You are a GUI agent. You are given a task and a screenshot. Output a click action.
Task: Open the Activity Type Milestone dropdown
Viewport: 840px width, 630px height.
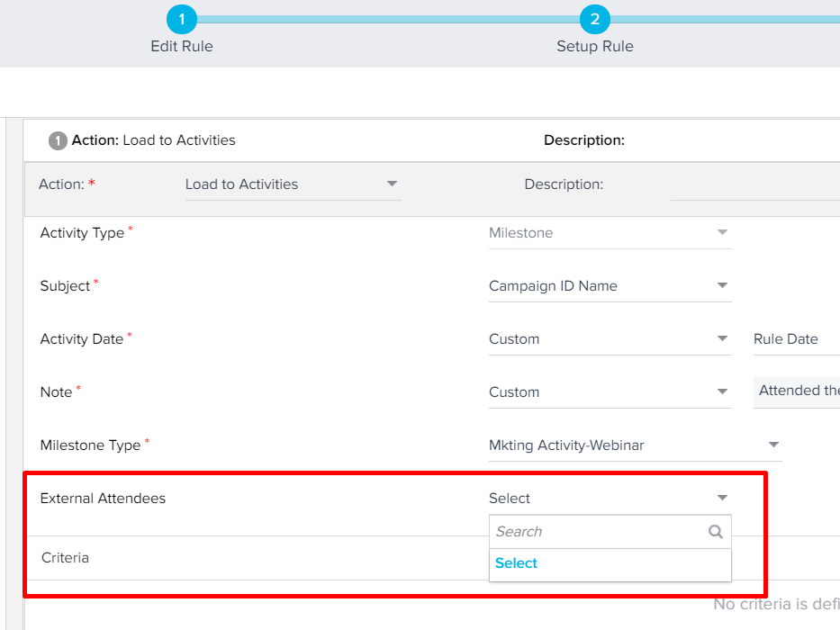[x=610, y=233]
